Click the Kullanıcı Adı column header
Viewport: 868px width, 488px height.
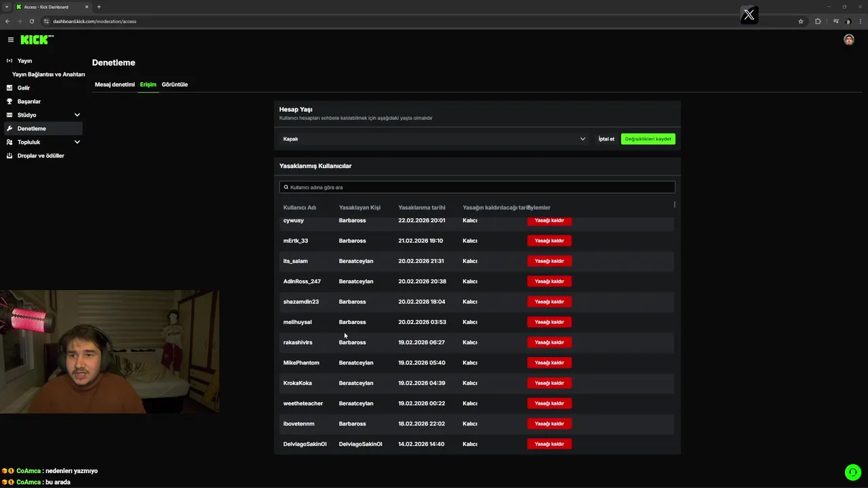(300, 207)
